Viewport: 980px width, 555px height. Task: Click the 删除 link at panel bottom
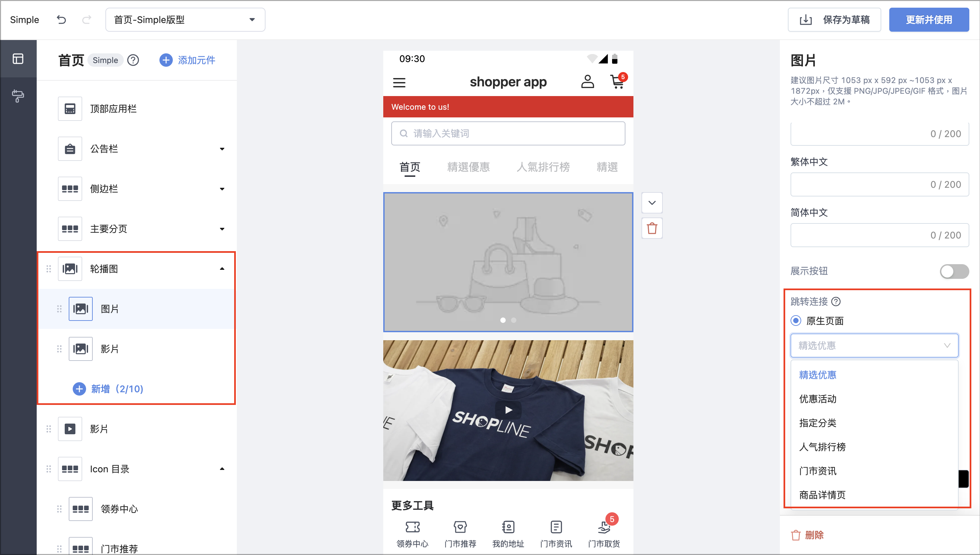coord(807,535)
